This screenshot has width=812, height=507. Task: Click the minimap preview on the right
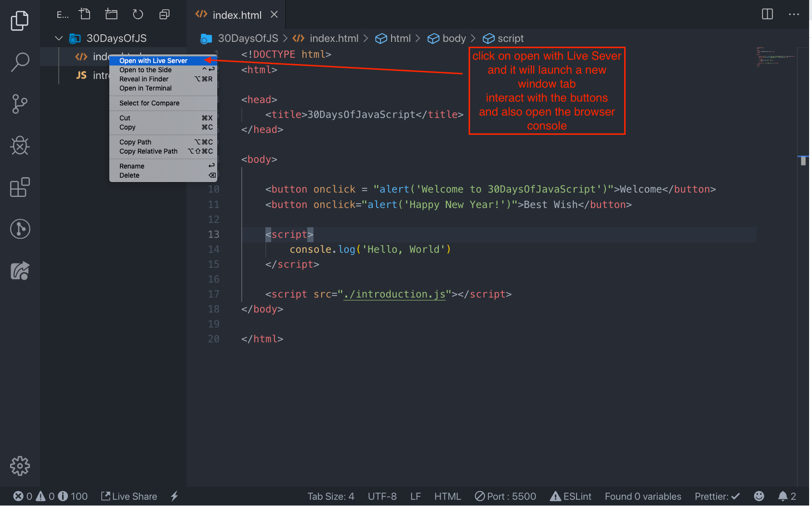pos(775,56)
